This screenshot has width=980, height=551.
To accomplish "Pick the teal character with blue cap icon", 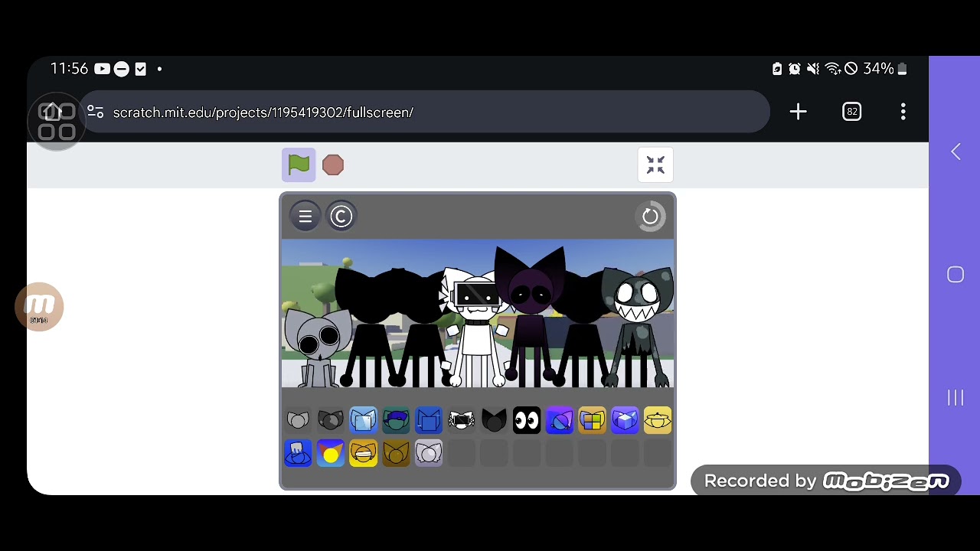I will (396, 420).
